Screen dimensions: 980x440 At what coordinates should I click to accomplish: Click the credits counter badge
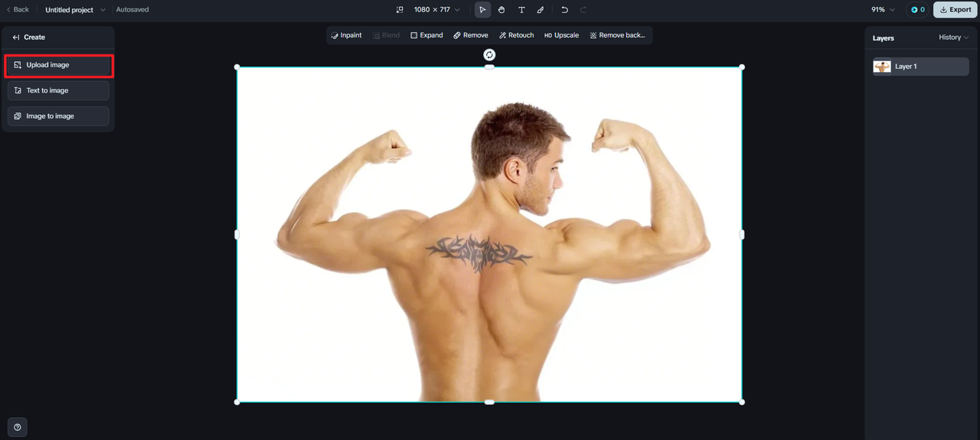917,10
